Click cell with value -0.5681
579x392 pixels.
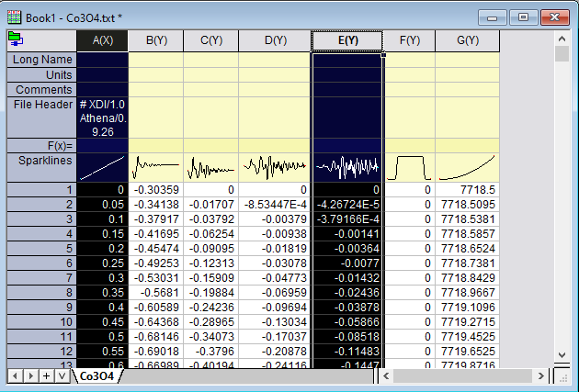tap(156, 293)
